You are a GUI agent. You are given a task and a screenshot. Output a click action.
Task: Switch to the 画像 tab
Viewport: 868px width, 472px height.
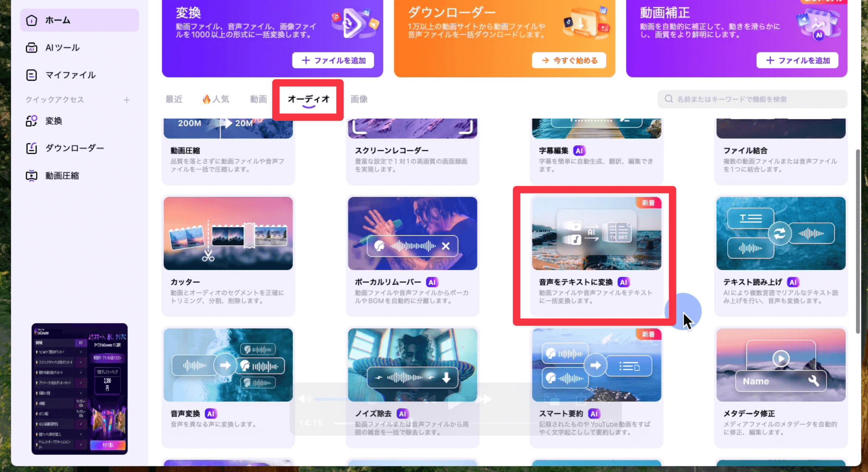click(x=358, y=99)
